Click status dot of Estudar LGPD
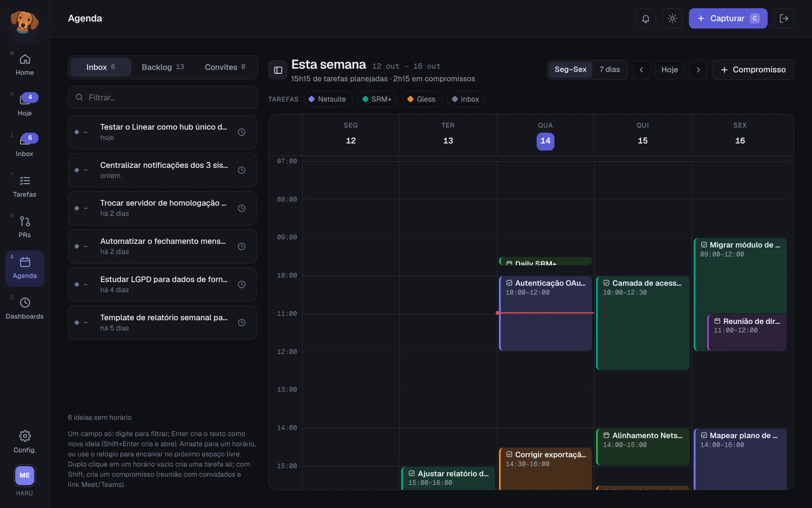 click(x=77, y=284)
